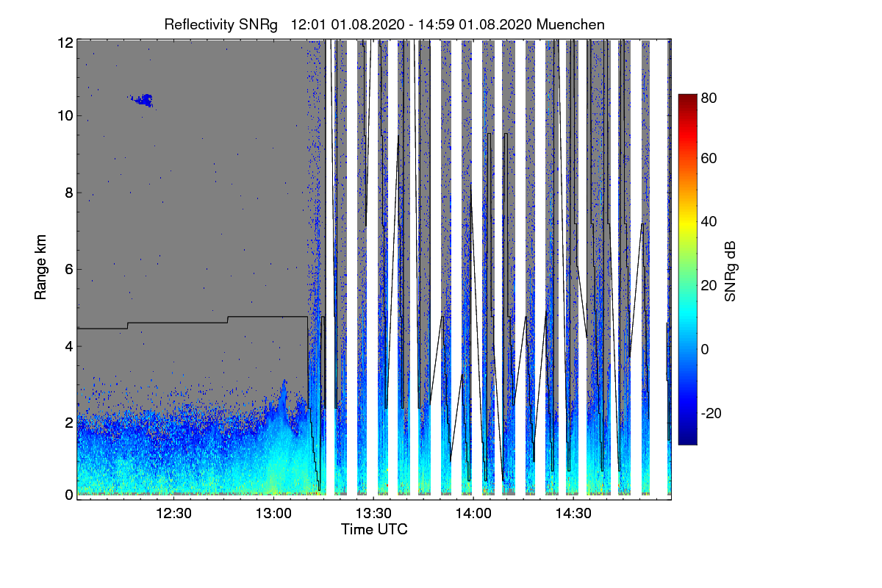Viewport: 882px width, 588px height.
Task: Click 'Muenchen' in the plot title
Action: point(570,24)
